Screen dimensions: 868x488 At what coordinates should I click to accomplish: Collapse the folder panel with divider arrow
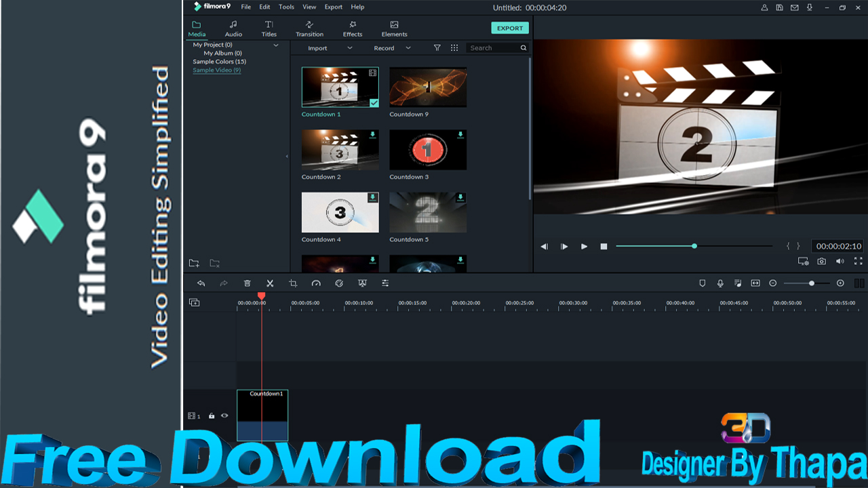[x=287, y=156]
